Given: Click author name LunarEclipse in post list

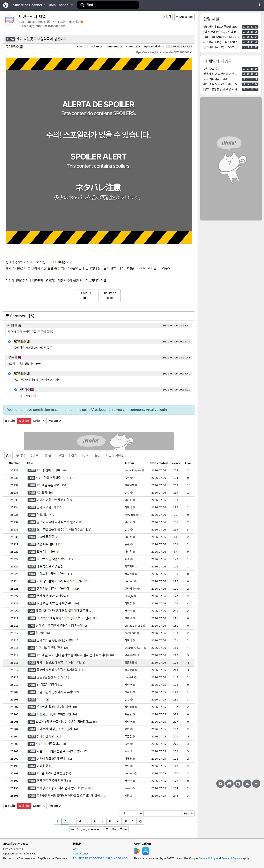Looking at the screenshot, I should pos(133,470).
